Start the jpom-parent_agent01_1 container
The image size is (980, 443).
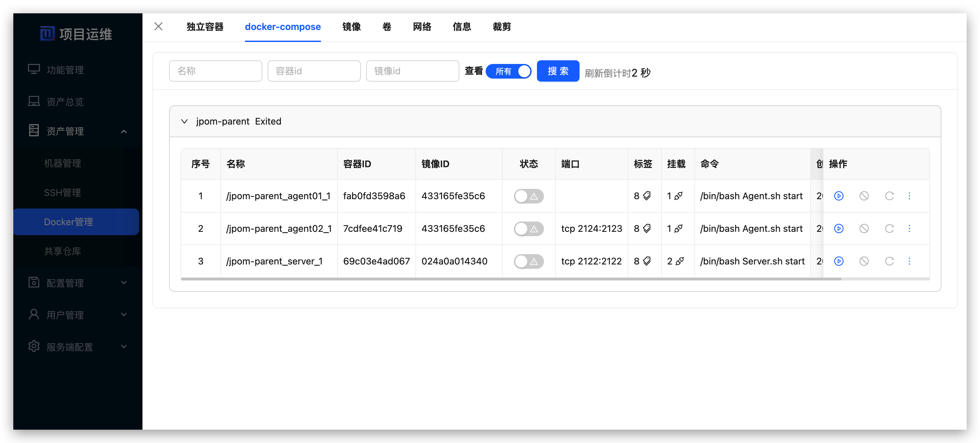[839, 196]
